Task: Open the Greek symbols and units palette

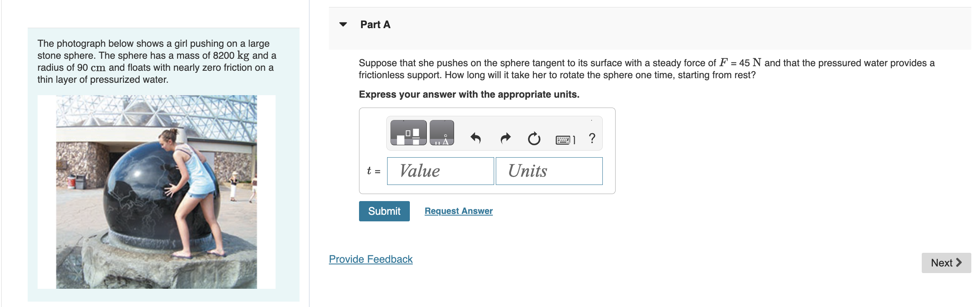Action: (441, 132)
